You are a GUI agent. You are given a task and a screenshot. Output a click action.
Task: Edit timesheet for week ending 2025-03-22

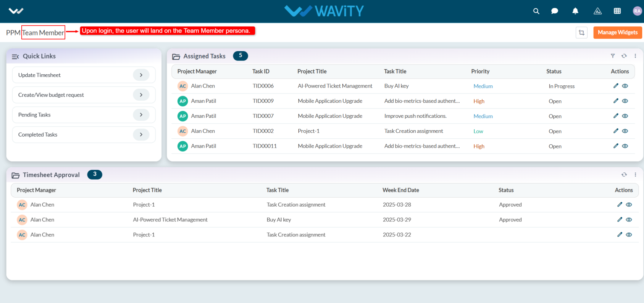[620, 234]
